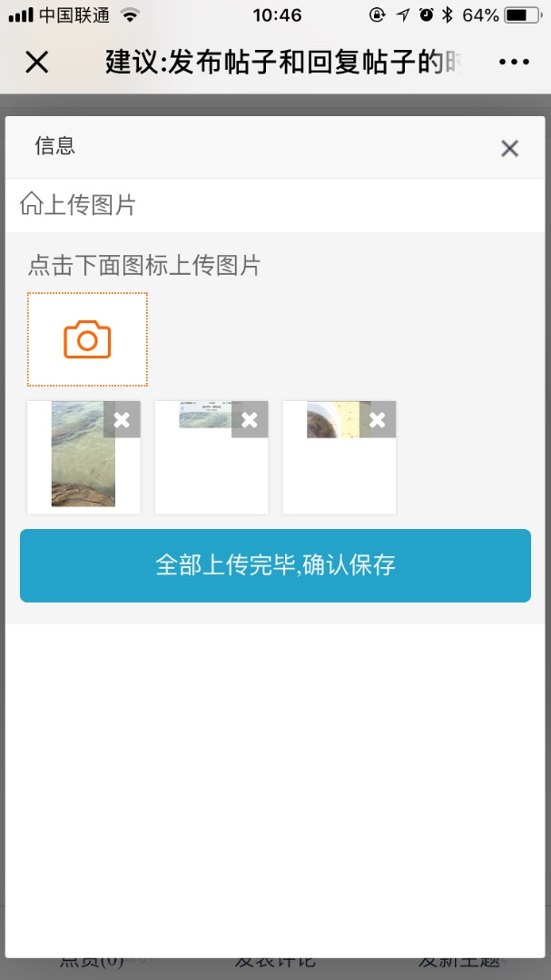Screen dimensions: 551x980
Task: Tap the 上传图片 breadcrumb text
Action: click(x=90, y=204)
